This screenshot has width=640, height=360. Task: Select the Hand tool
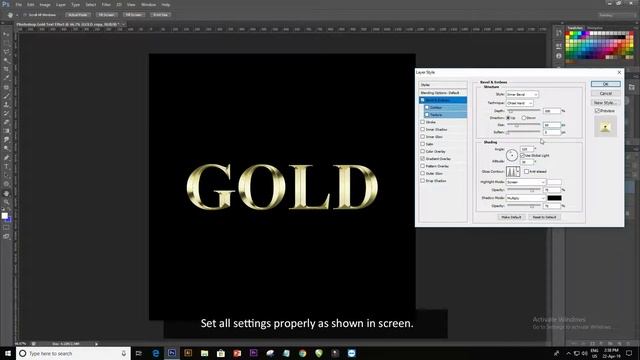click(x=6, y=193)
